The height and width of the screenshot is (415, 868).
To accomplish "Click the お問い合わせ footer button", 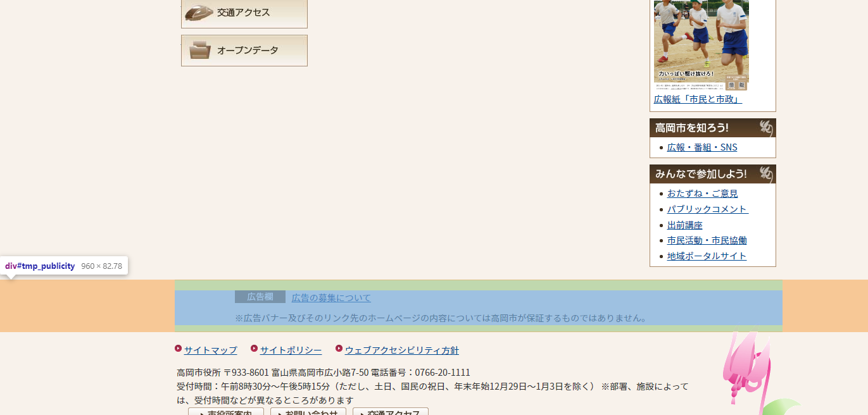I will click(308, 412).
